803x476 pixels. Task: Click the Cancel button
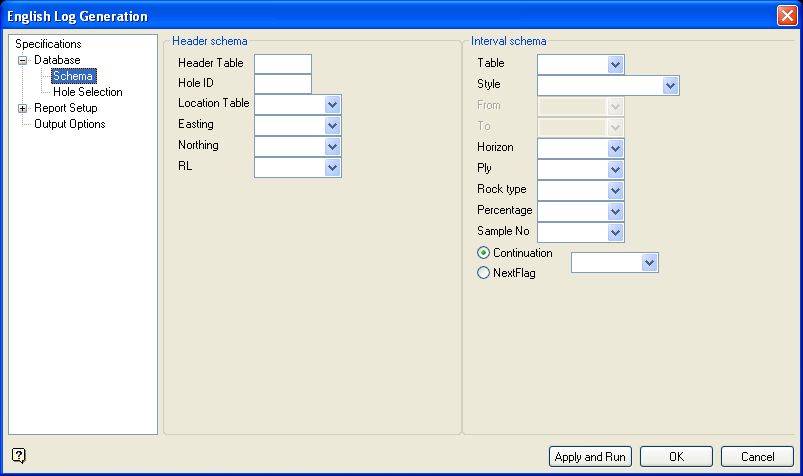[x=757, y=457]
